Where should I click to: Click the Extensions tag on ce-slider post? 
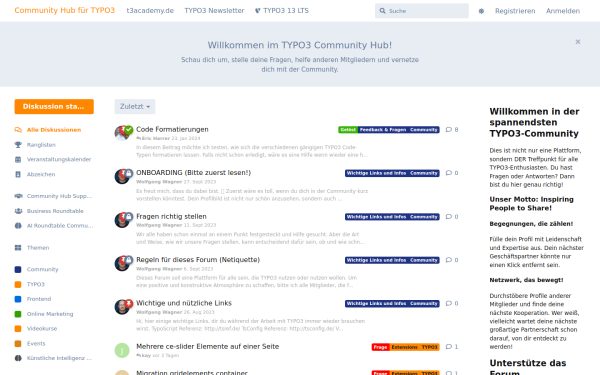tap(404, 347)
